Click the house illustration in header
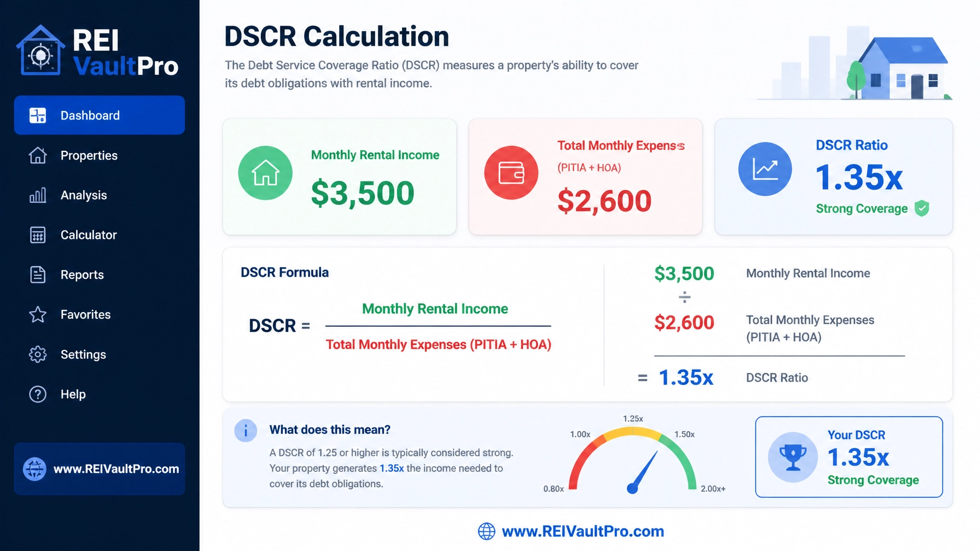The width and height of the screenshot is (980, 551). pyautogui.click(x=899, y=67)
